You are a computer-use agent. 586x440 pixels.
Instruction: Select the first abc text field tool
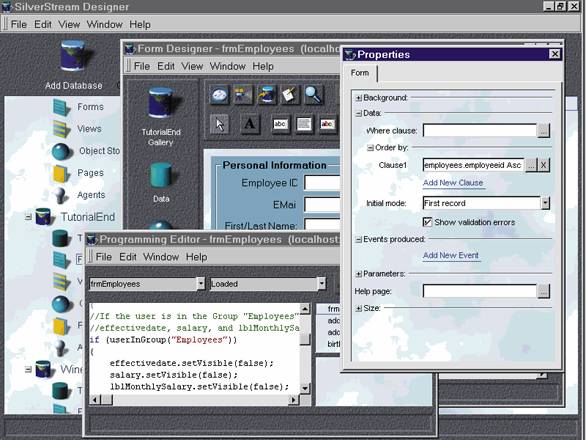click(x=280, y=124)
